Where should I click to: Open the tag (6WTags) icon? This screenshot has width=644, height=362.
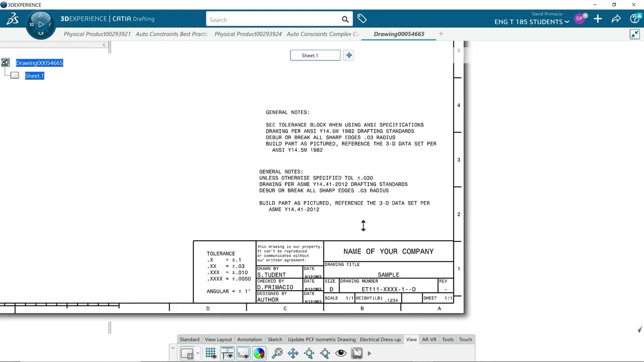[362, 19]
